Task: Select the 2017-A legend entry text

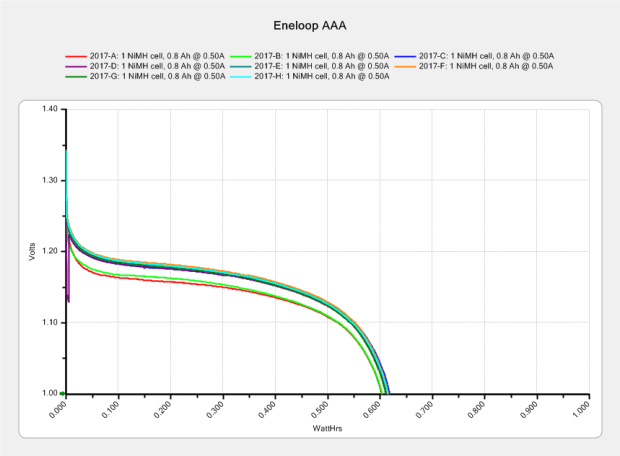Action: pos(157,56)
